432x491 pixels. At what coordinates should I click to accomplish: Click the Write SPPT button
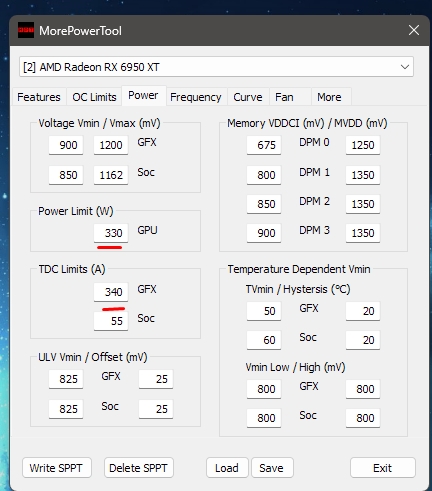(x=56, y=468)
